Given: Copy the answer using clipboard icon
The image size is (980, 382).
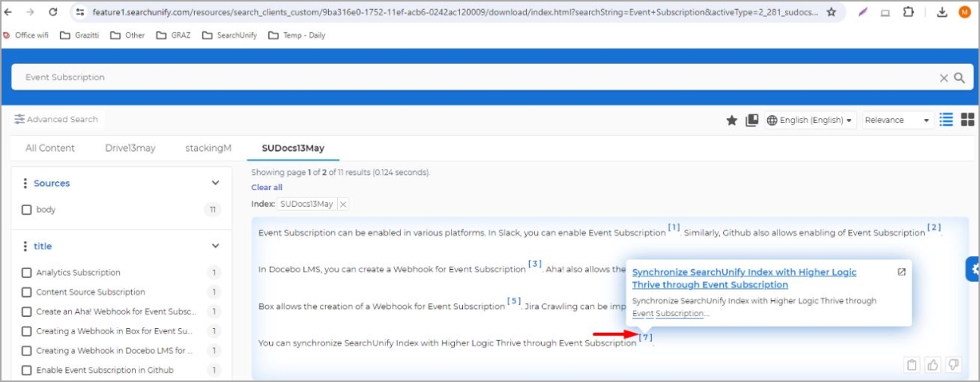Looking at the screenshot, I should [913, 365].
